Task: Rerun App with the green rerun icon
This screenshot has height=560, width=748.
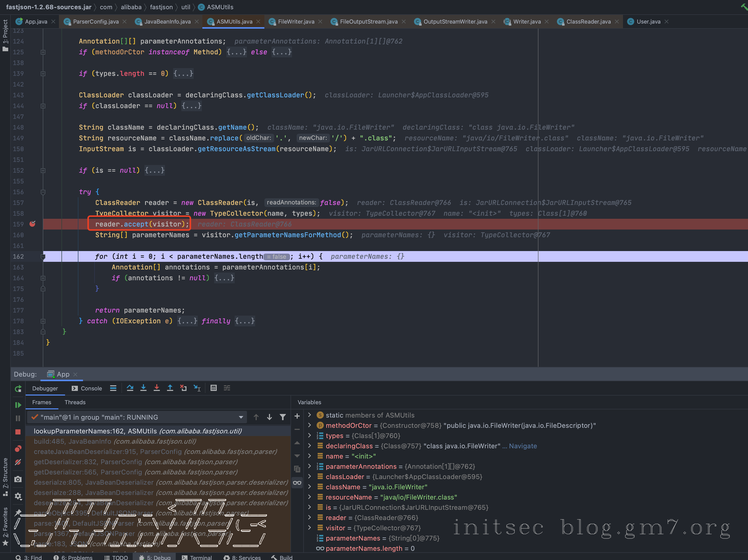Action: (x=18, y=389)
